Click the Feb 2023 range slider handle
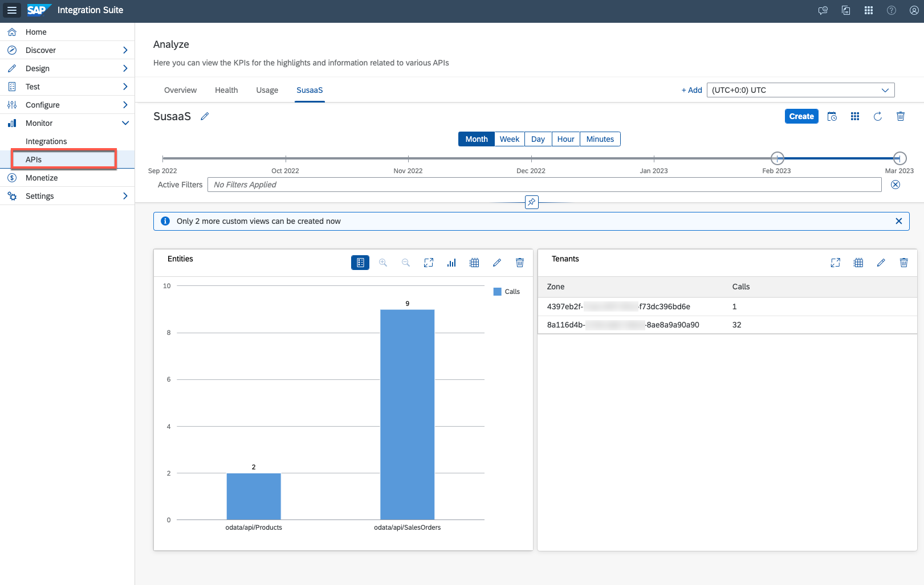The image size is (924, 585). [777, 158]
